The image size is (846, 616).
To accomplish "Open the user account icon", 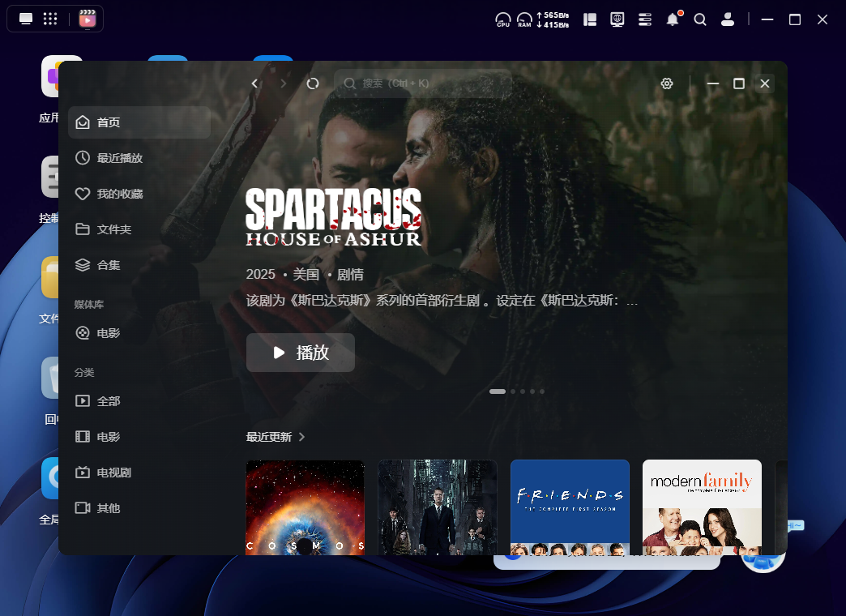I will point(728,20).
